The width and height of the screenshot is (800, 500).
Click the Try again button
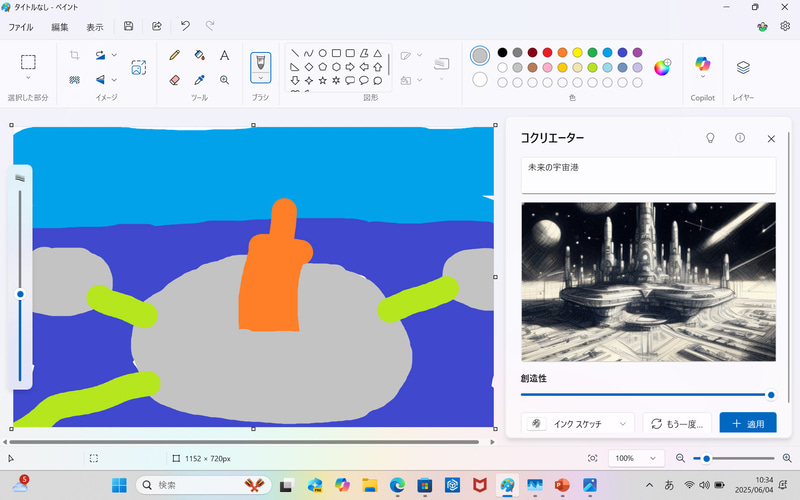click(x=677, y=423)
